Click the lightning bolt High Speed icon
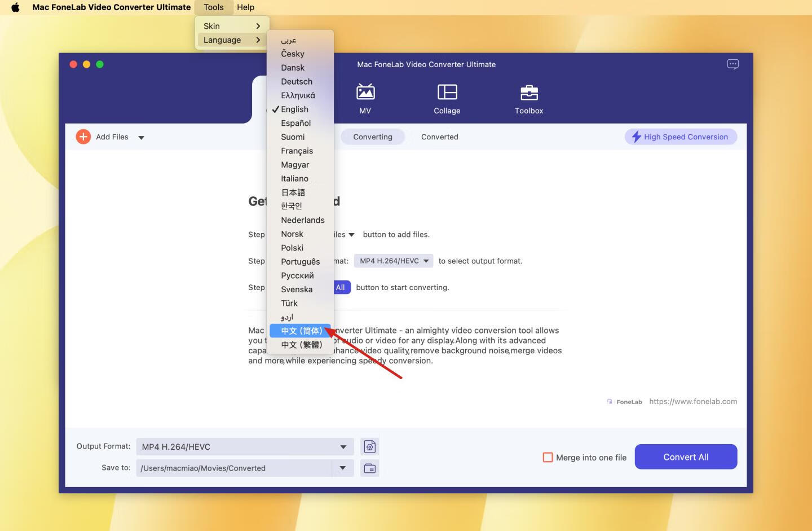The width and height of the screenshot is (812, 531). click(637, 137)
